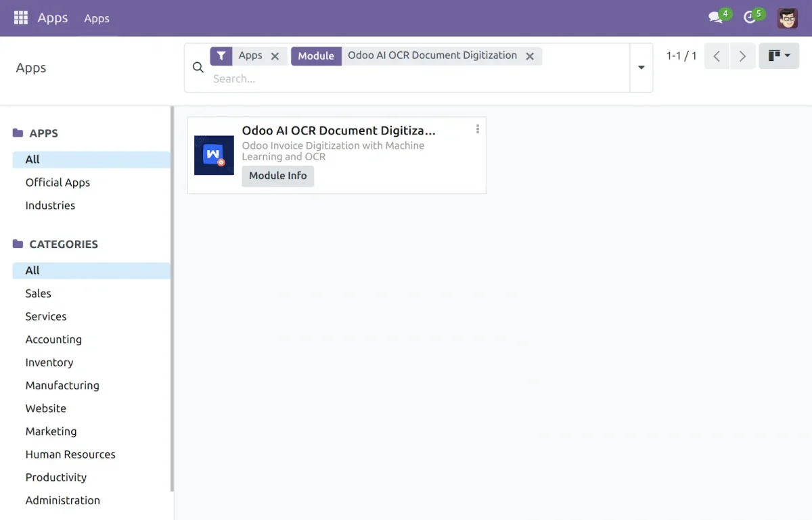Click the user avatar in the top bar
Image resolution: width=812 pixels, height=520 pixels.
[x=787, y=18]
